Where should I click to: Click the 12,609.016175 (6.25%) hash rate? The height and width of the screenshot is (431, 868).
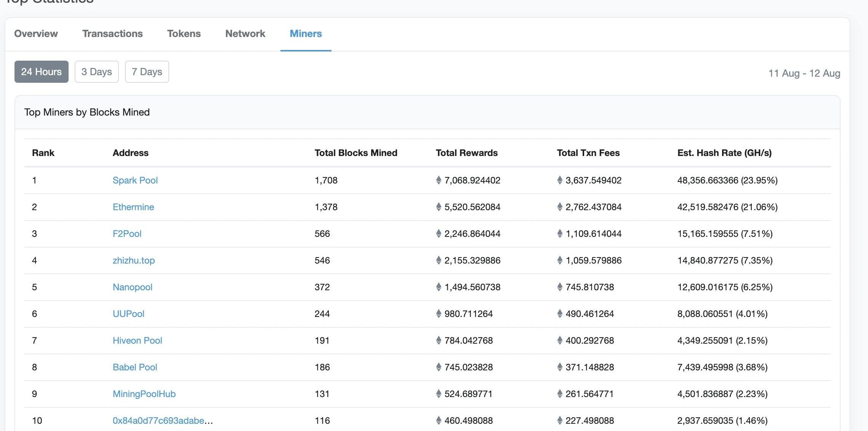coord(725,287)
